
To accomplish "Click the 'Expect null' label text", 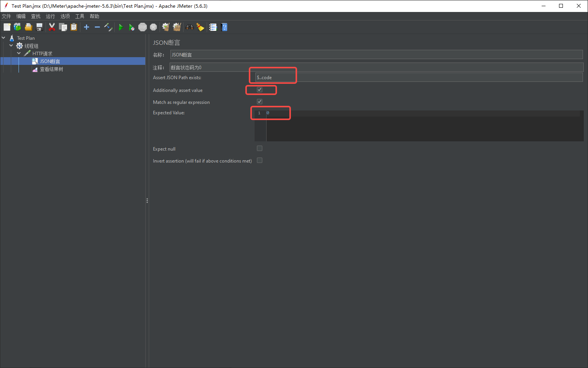I will tap(164, 149).
